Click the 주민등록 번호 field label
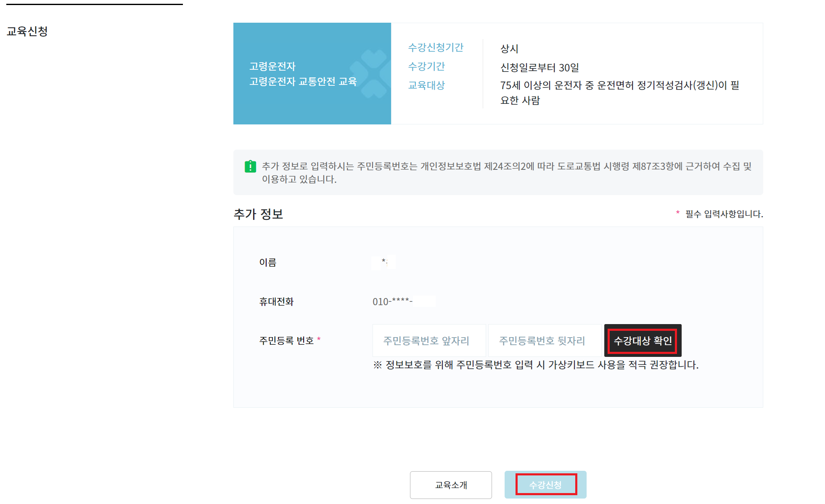The height and width of the screenshot is (504, 825). 287,340
